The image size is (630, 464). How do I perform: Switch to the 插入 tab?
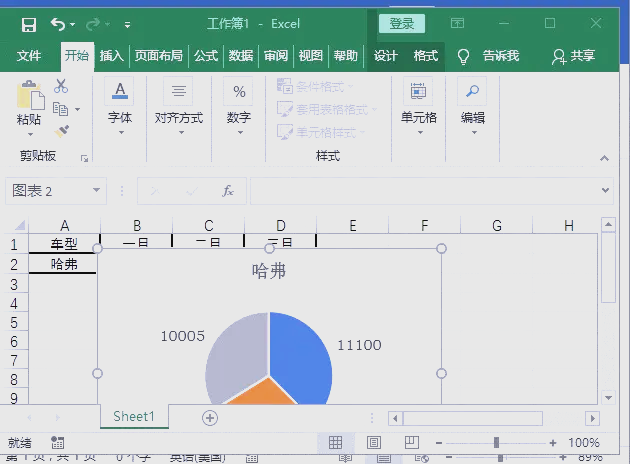[111, 55]
